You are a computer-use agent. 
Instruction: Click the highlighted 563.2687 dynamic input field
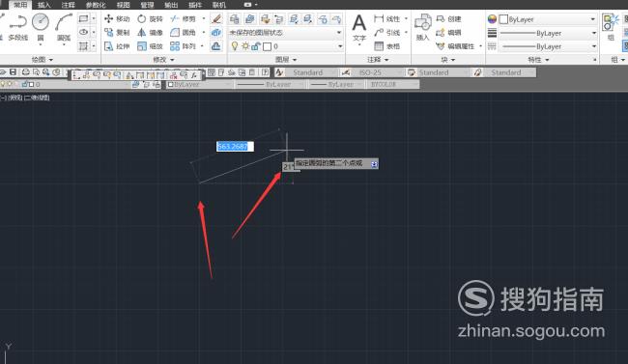click(x=235, y=147)
